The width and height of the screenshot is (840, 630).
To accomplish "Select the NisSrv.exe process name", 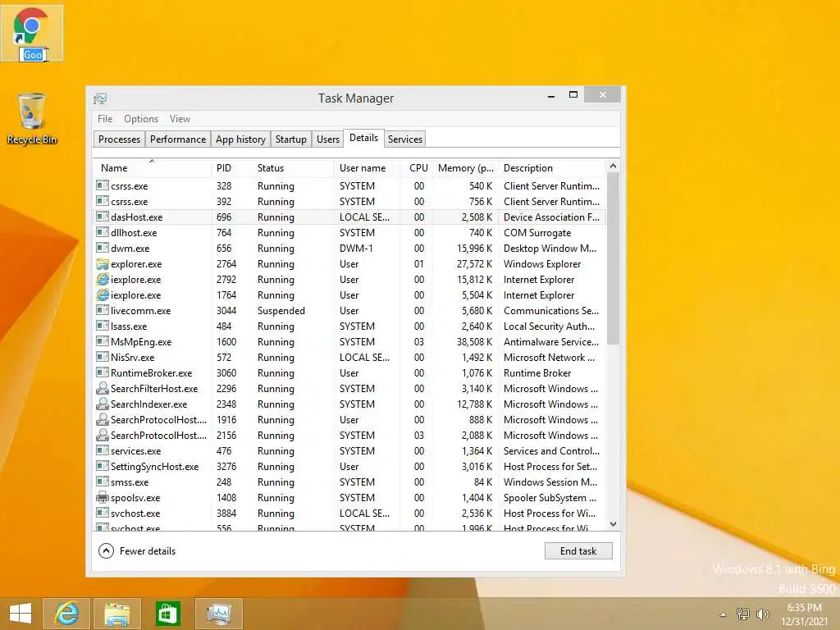I will coord(132,358).
